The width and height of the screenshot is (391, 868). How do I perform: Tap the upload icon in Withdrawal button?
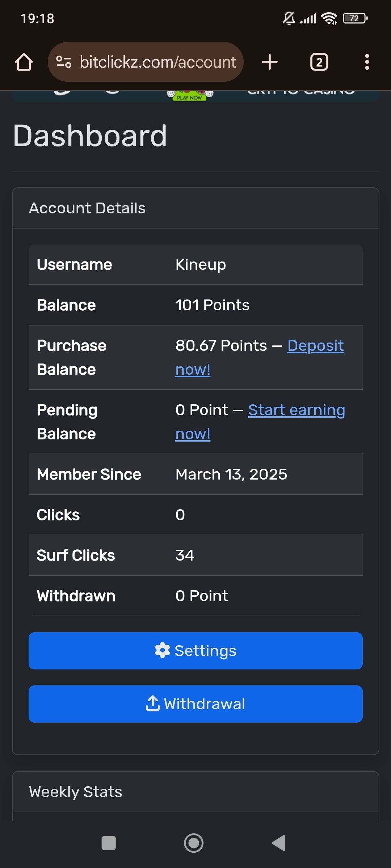153,703
